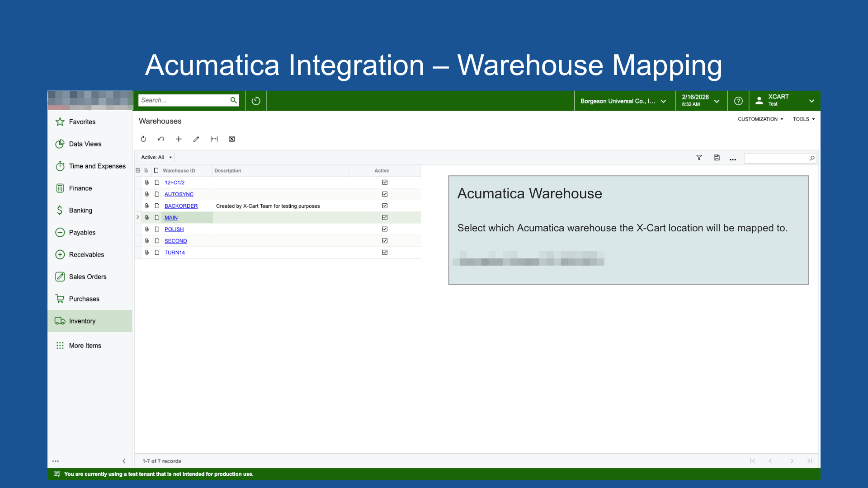Toggle Active checkbox for BACKORDER warehouse

tap(385, 206)
